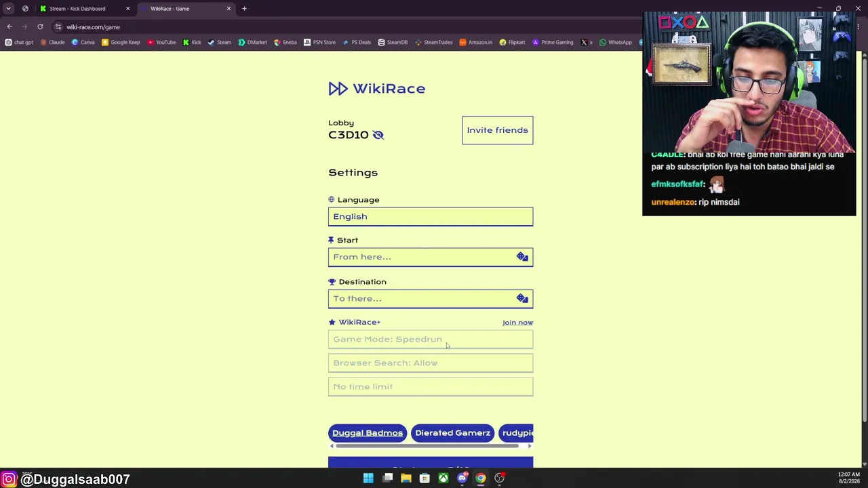Screen dimensions: 868x488
Task: Select the Dierated Gamerz player chip
Action: [x=452, y=433]
